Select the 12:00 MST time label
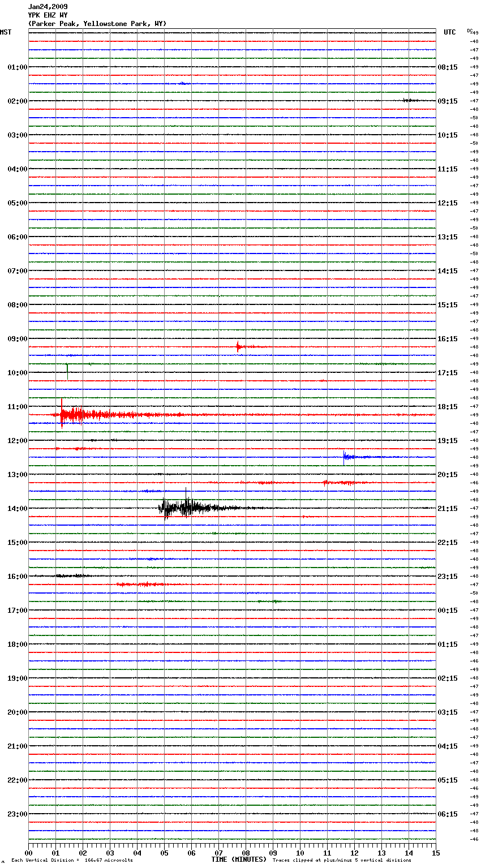481x868 pixels. pyautogui.click(x=18, y=441)
